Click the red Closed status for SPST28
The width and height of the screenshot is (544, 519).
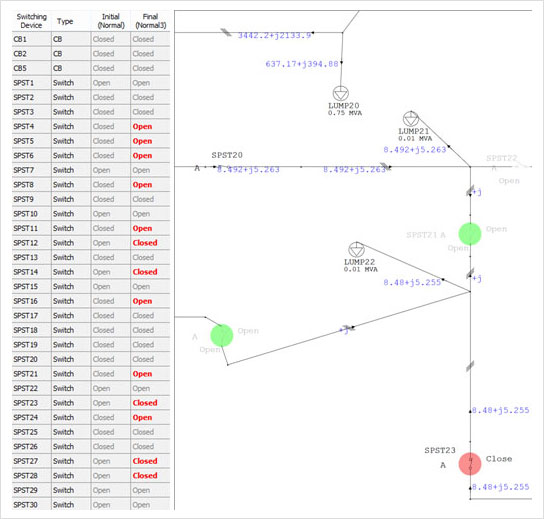145,476
